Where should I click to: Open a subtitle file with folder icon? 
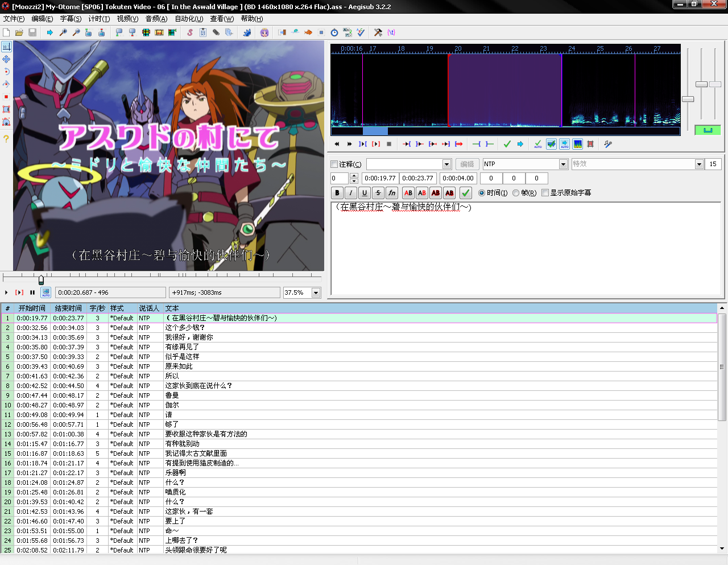19,32
